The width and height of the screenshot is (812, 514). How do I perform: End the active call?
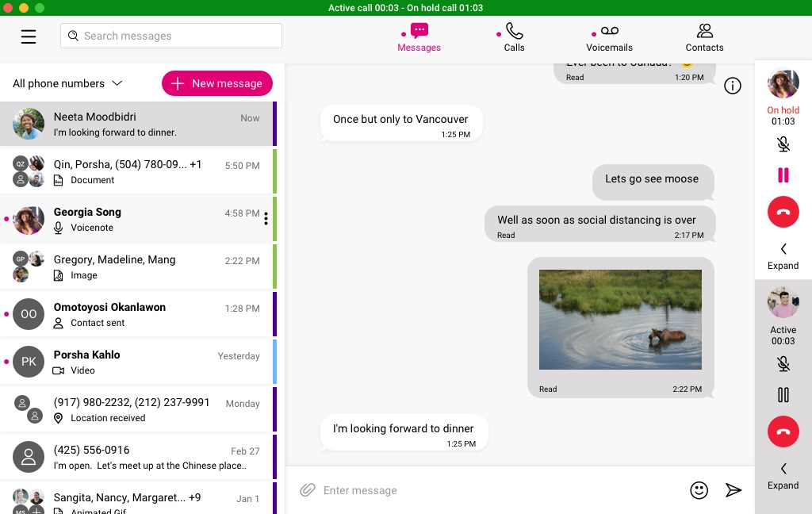(x=783, y=432)
